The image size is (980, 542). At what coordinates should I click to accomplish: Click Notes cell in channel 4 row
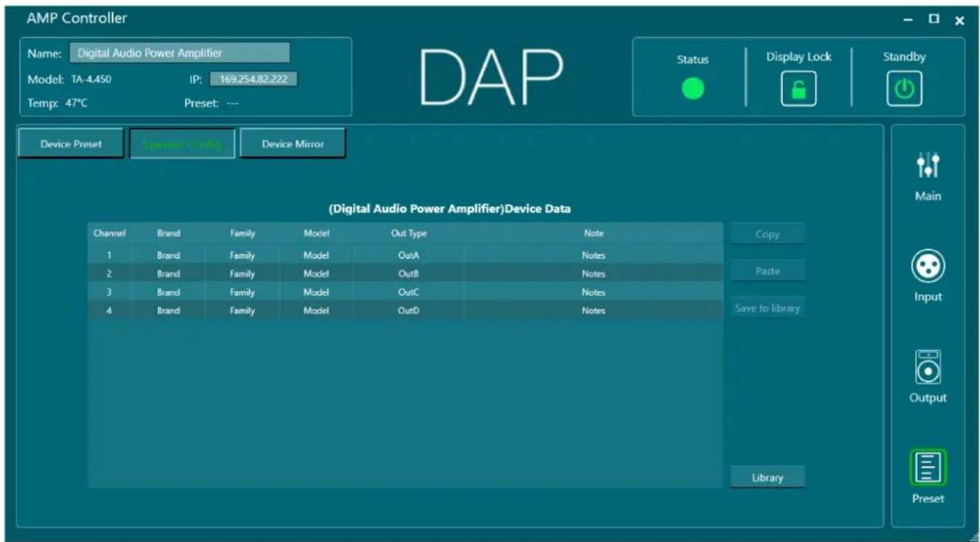tap(594, 310)
